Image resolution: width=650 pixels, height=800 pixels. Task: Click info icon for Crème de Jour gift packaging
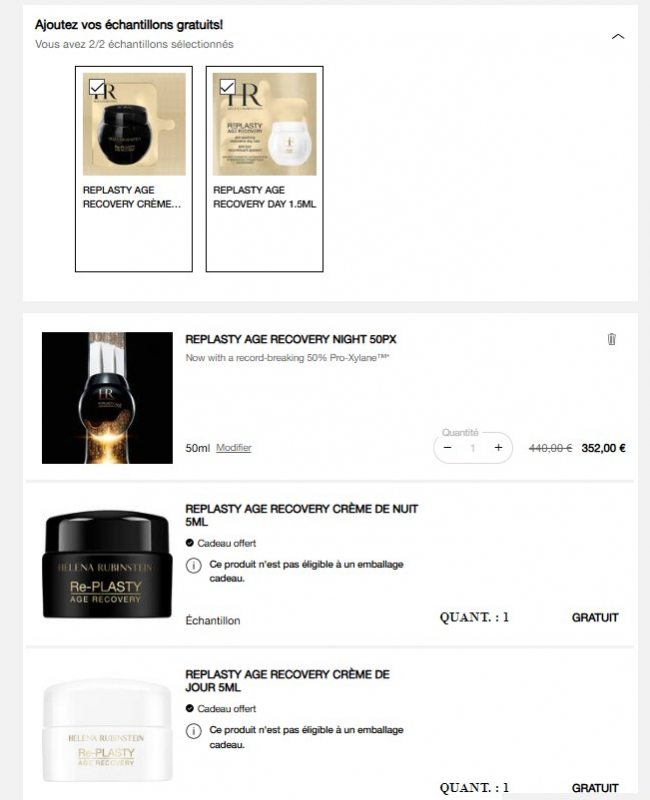(x=193, y=731)
